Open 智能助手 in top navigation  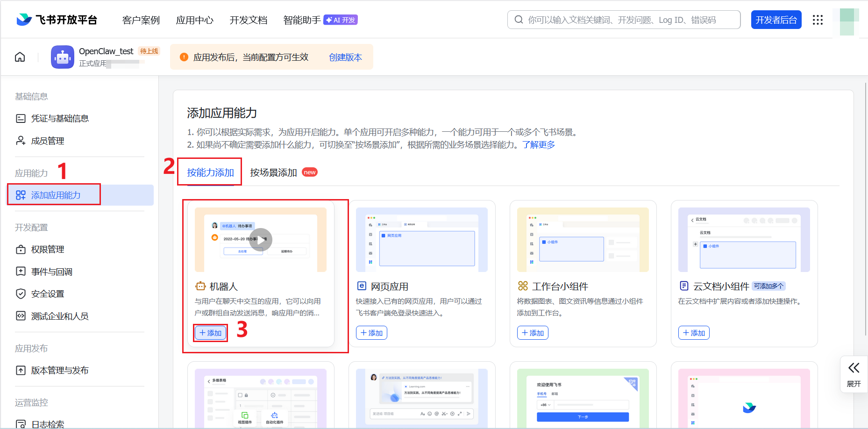pos(302,20)
